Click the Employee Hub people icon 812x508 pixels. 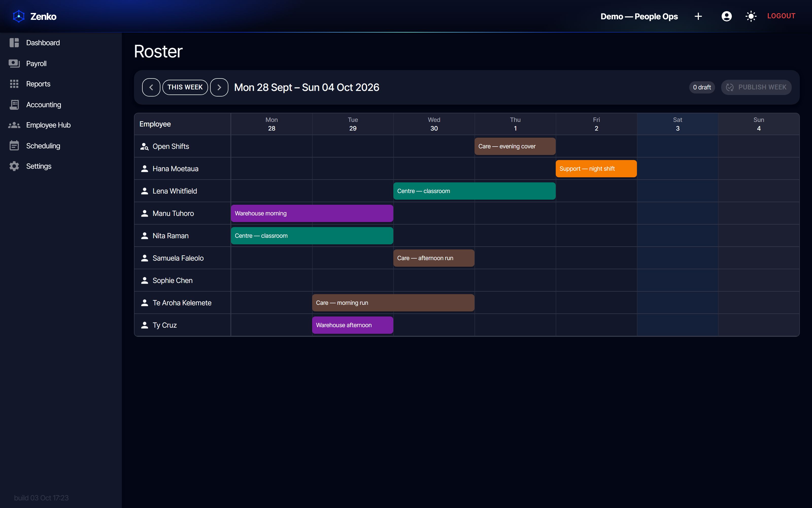(x=14, y=125)
